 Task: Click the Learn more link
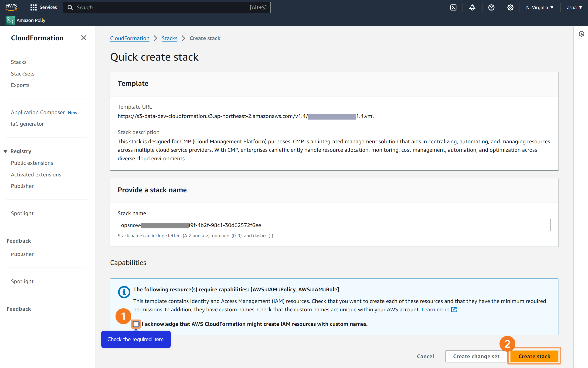coord(435,310)
